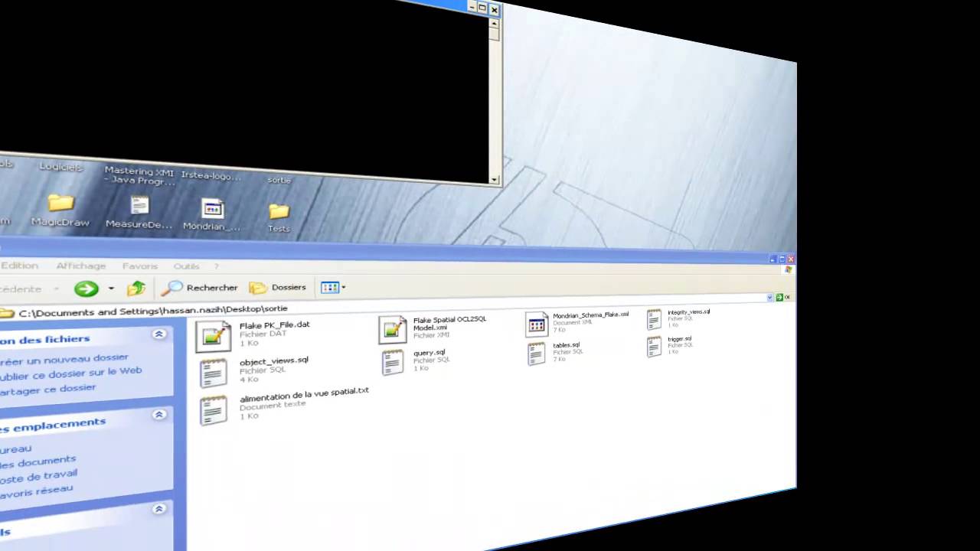Viewport: 980px width, 551px height.
Task: Select Flake Spatial OCL2SQL Model.xmi icon
Action: (x=392, y=330)
